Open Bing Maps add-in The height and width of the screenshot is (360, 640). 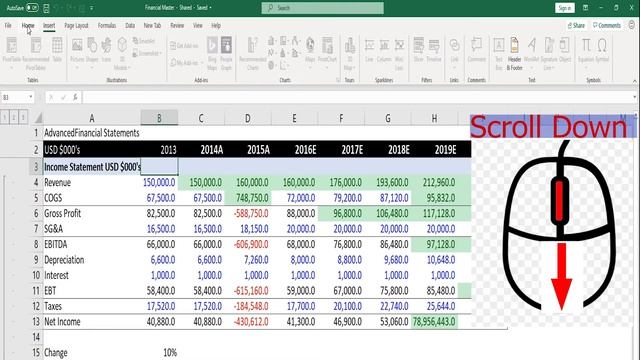tap(212, 53)
